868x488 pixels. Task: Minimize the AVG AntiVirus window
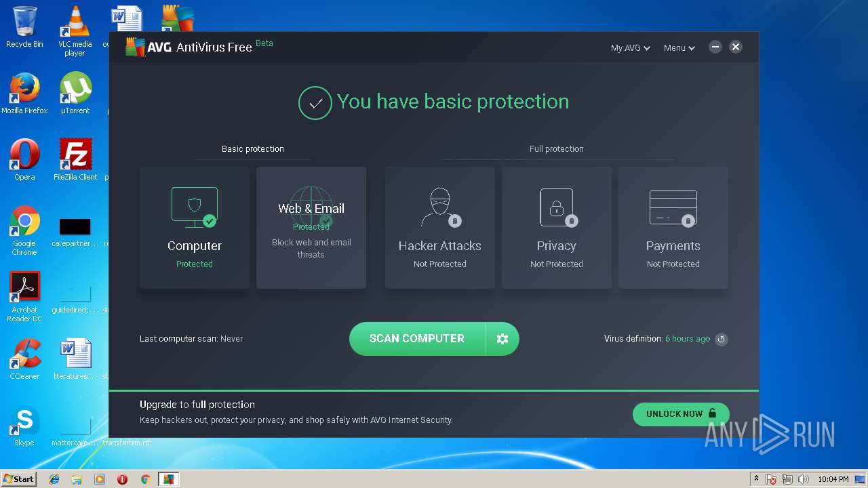[x=715, y=47]
